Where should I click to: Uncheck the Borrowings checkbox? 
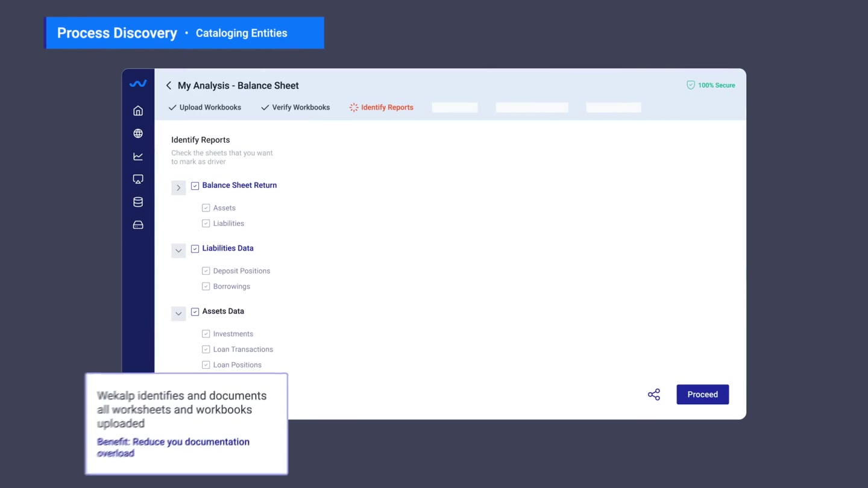tap(206, 287)
